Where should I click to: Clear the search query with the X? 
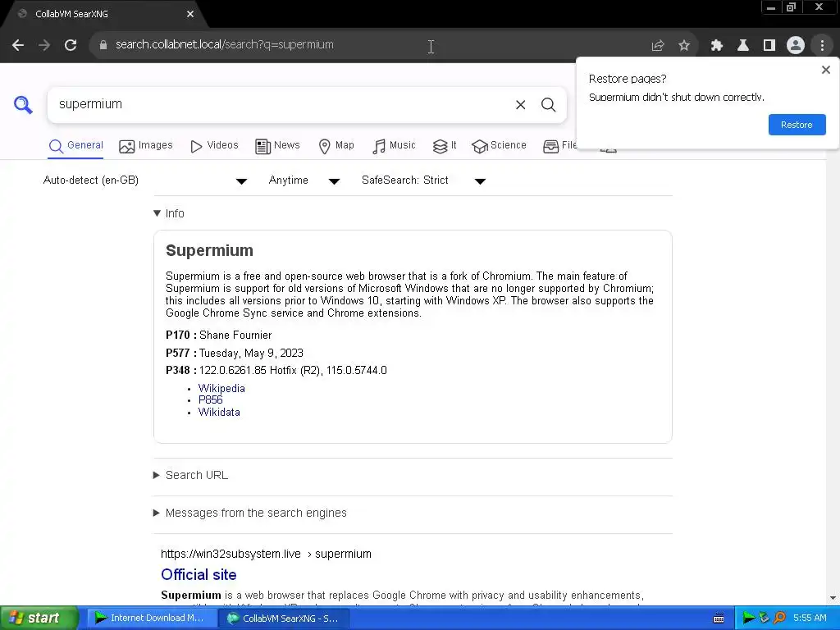520,105
